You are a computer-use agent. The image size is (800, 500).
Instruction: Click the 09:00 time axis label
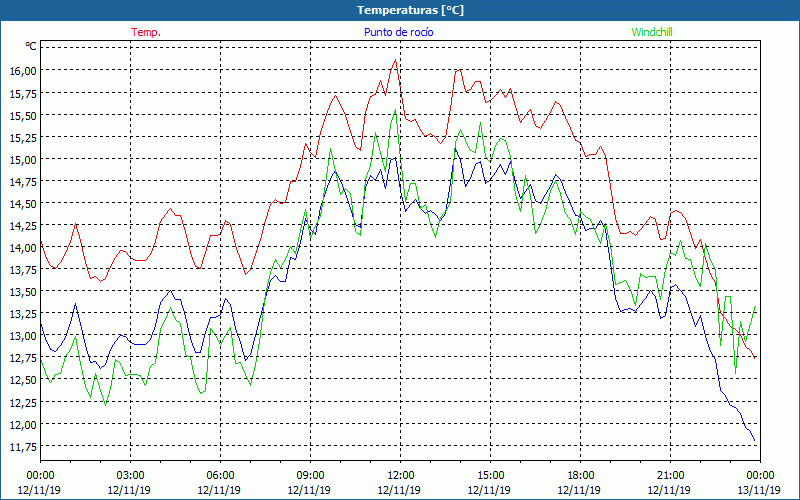[x=310, y=476]
